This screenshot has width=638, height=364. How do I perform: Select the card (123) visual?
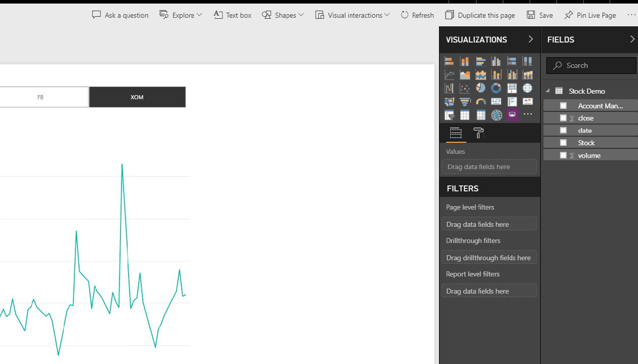click(496, 102)
